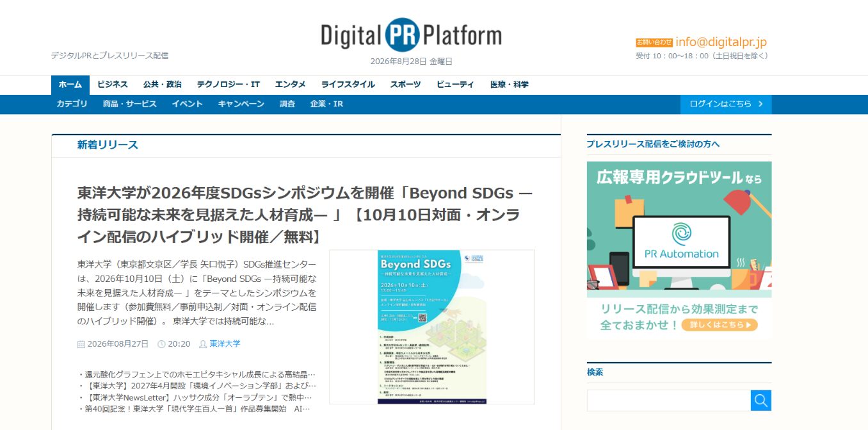The height and width of the screenshot is (430, 868).
Task: Click the chevron in ログインはこちら button
Action: click(x=760, y=104)
